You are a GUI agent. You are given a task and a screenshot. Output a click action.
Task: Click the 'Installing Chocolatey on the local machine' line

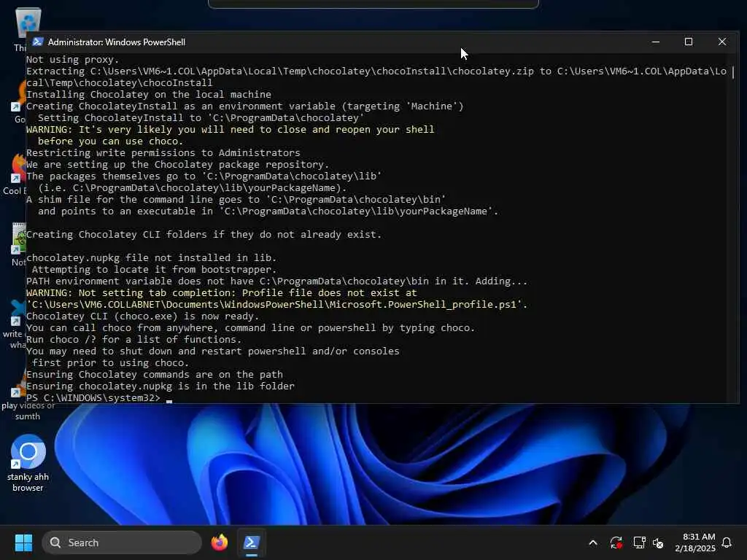149,94
